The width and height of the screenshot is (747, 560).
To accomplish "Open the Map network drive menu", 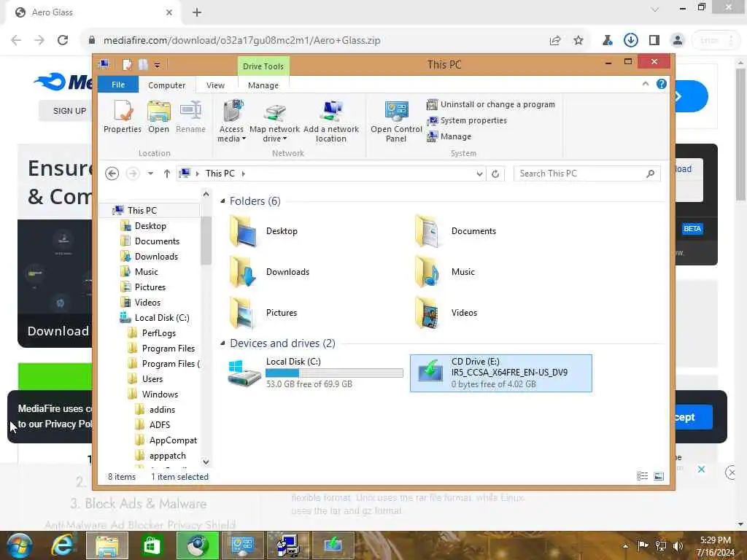I will [274, 120].
